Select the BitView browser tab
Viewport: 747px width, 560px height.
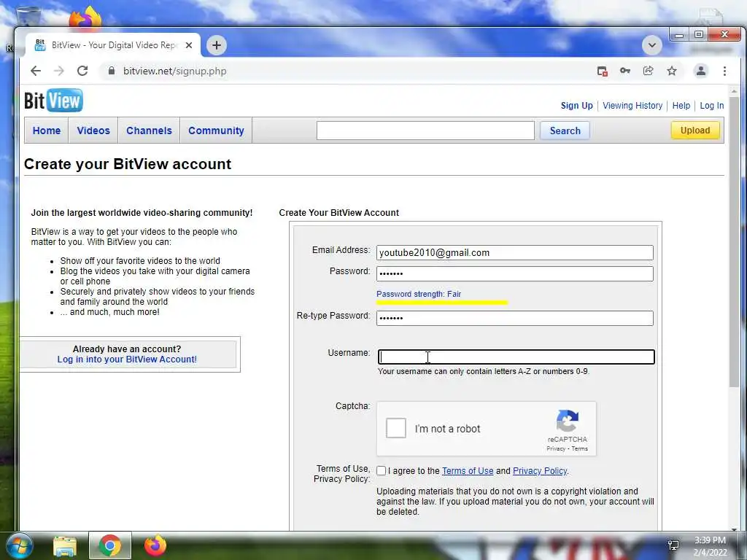coord(114,45)
